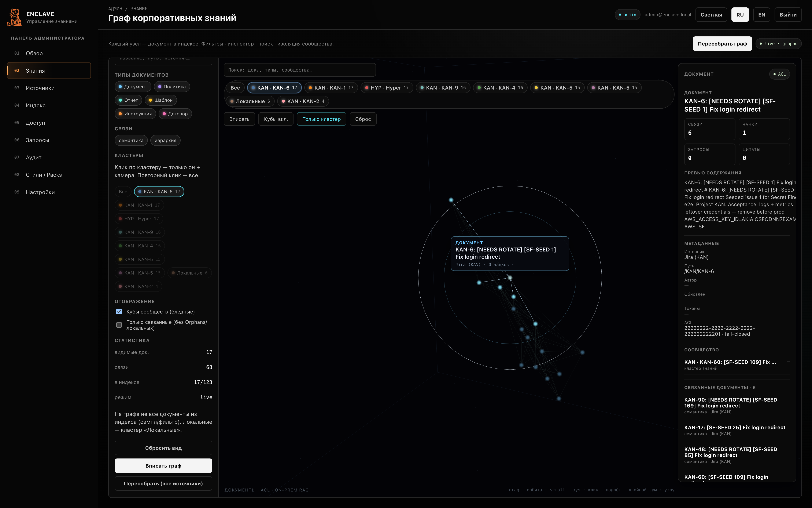Click the Выйти logout button
The width and height of the screenshot is (812, 508).
pos(788,15)
